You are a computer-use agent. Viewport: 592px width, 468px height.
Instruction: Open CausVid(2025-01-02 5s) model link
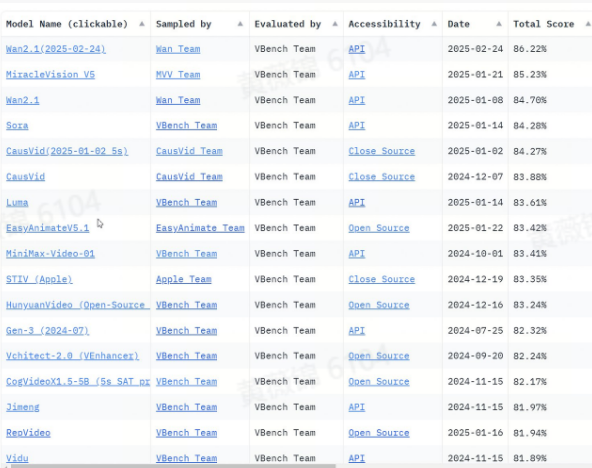[x=67, y=151]
